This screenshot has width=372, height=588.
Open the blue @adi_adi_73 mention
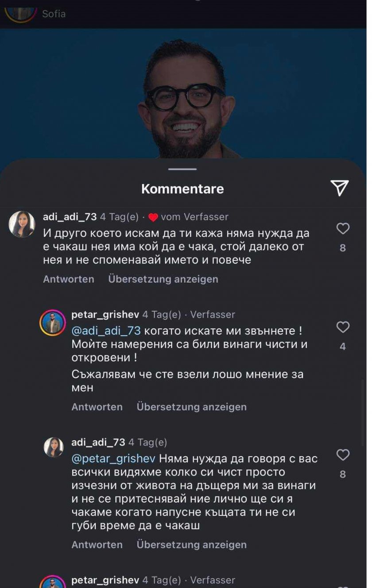106,331
